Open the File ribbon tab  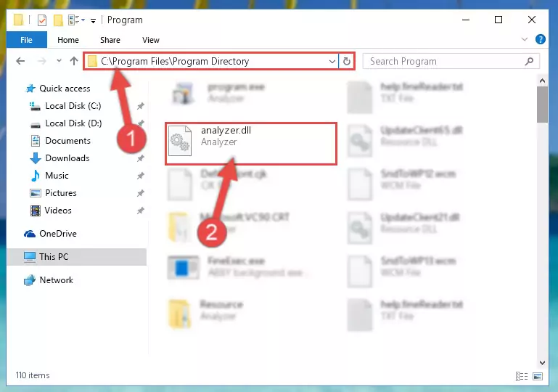click(26, 40)
